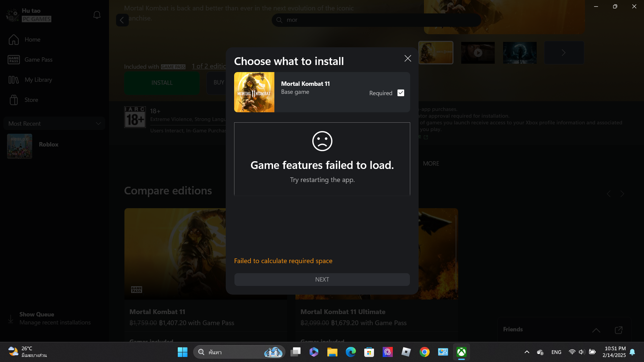Viewport: 644px width, 362px height.
Task: Close the Choose what to install dialog
Action: (x=408, y=58)
